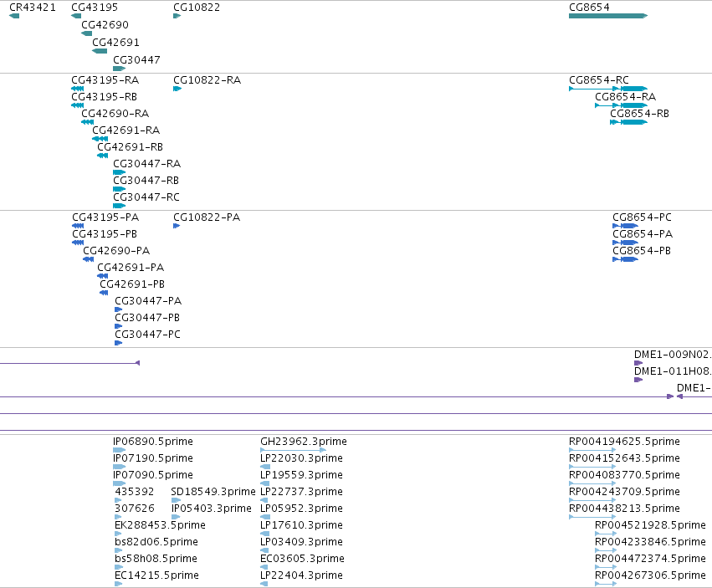The height and width of the screenshot is (588, 712).
Task: Open protein CG30447-PC label
Action: [148, 335]
